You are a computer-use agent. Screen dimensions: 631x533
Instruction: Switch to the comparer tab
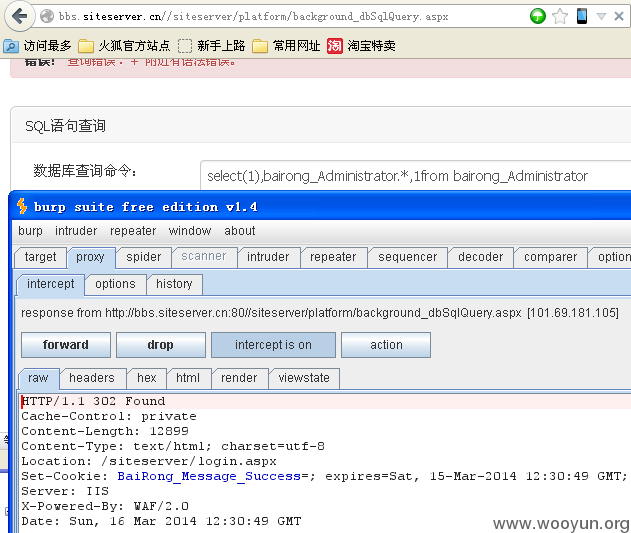pyautogui.click(x=551, y=257)
